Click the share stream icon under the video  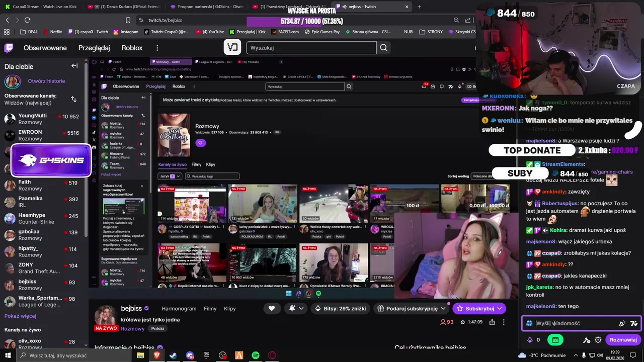(492, 322)
